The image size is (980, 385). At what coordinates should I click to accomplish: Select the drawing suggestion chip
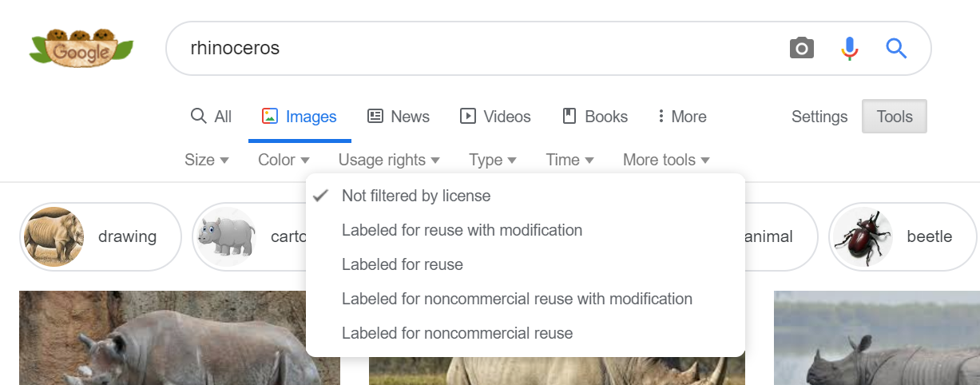click(100, 236)
